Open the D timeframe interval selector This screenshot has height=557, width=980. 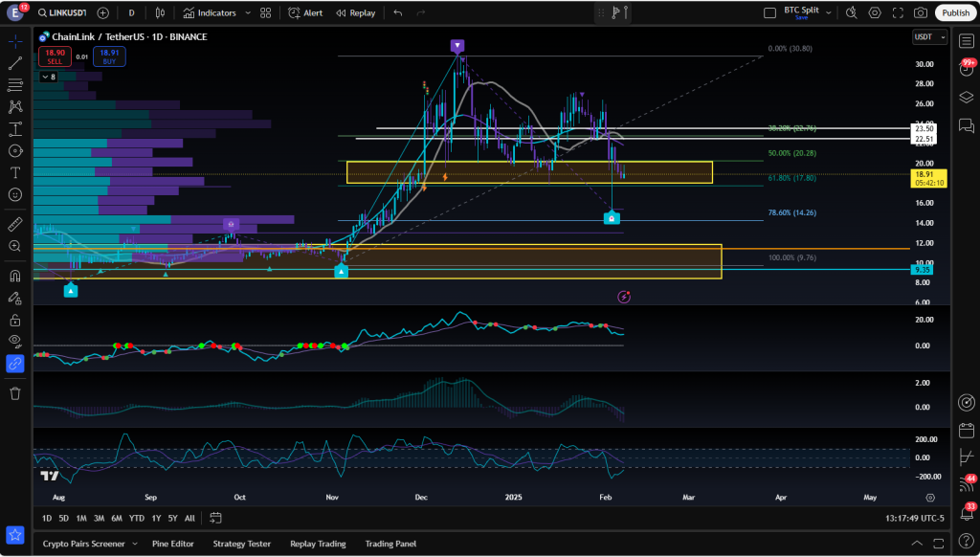(131, 12)
